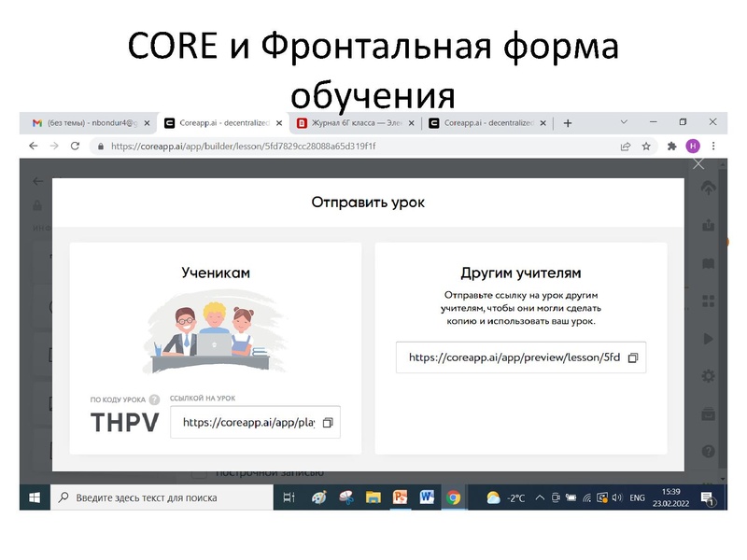Launch PowerPoint from the taskbar
747x560 pixels.
pyautogui.click(x=401, y=497)
